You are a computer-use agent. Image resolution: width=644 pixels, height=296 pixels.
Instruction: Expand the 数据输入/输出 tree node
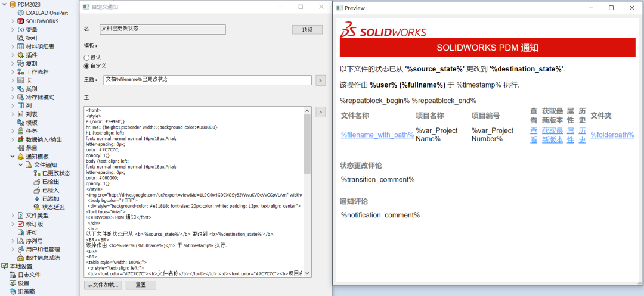point(13,139)
